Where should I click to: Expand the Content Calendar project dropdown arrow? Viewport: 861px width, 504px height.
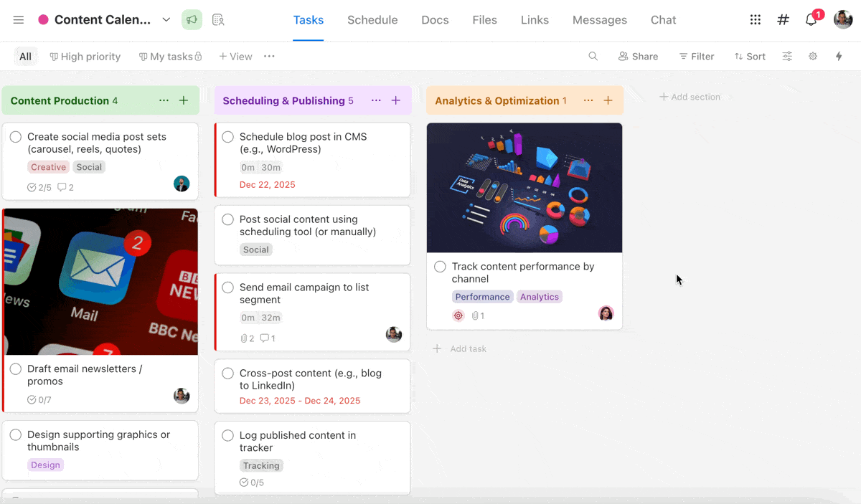166,20
